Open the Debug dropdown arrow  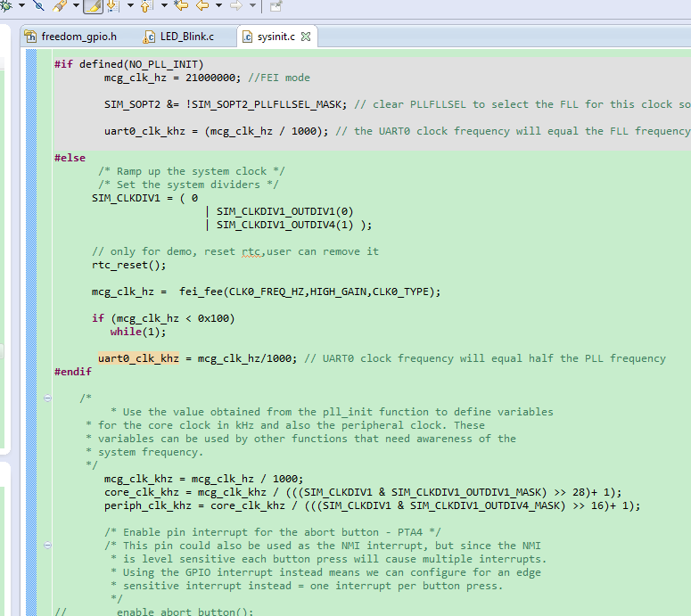coord(21,5)
